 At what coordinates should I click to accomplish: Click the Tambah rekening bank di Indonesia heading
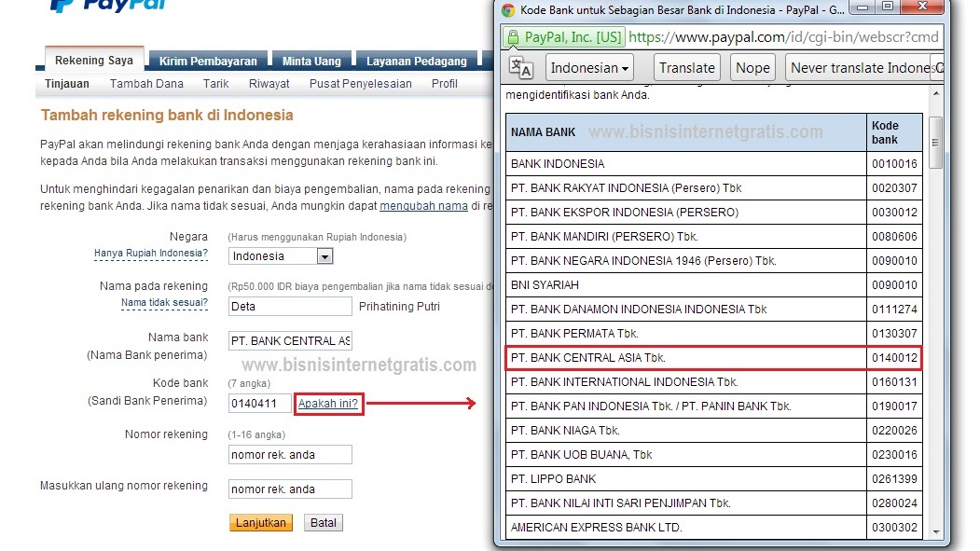point(167,115)
